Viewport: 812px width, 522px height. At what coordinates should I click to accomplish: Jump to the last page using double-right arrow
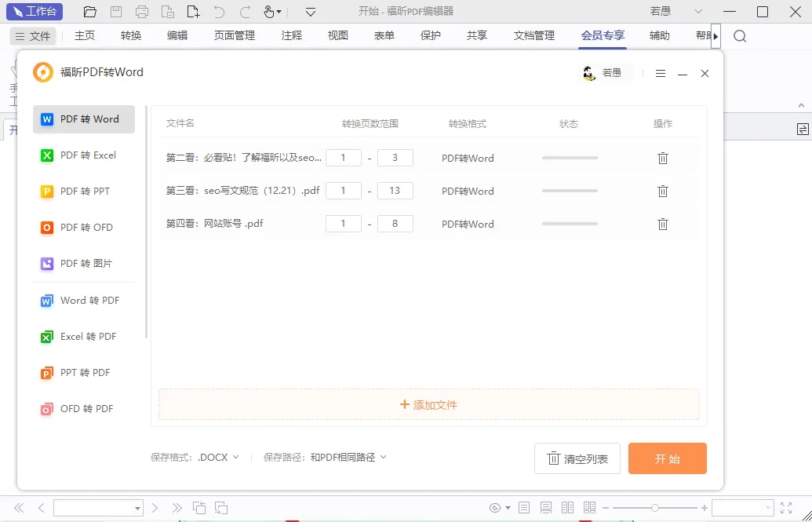point(177,508)
